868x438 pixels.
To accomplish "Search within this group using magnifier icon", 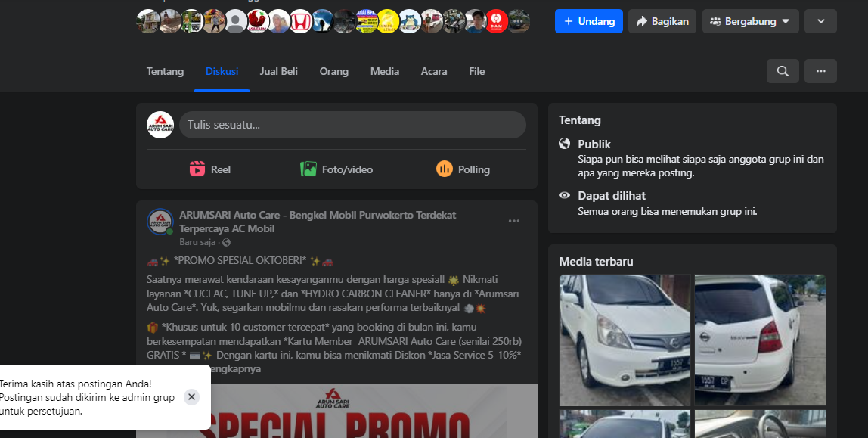I will (x=783, y=71).
